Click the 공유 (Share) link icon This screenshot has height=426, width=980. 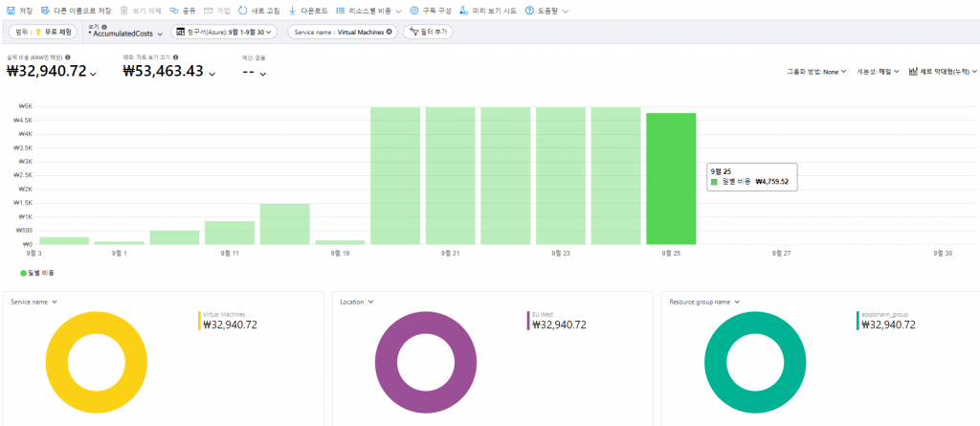coord(174,11)
